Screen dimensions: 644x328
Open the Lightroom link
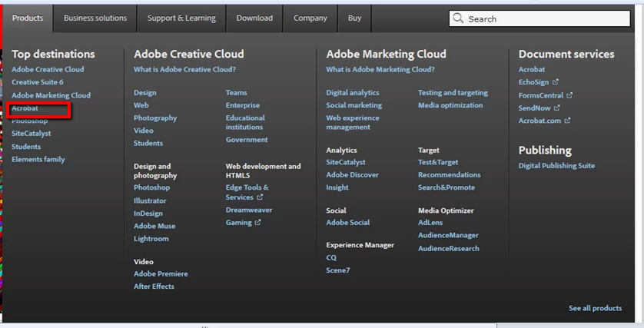coord(151,239)
